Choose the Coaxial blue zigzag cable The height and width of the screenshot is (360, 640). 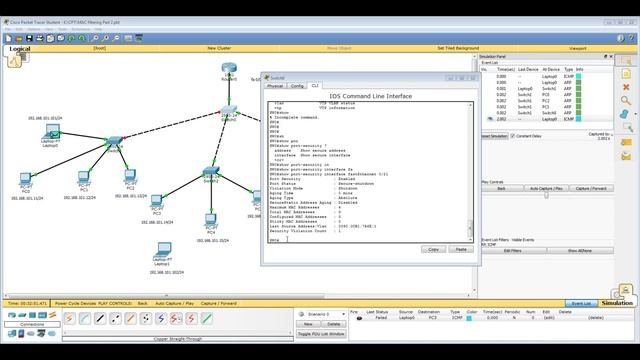coord(161,318)
